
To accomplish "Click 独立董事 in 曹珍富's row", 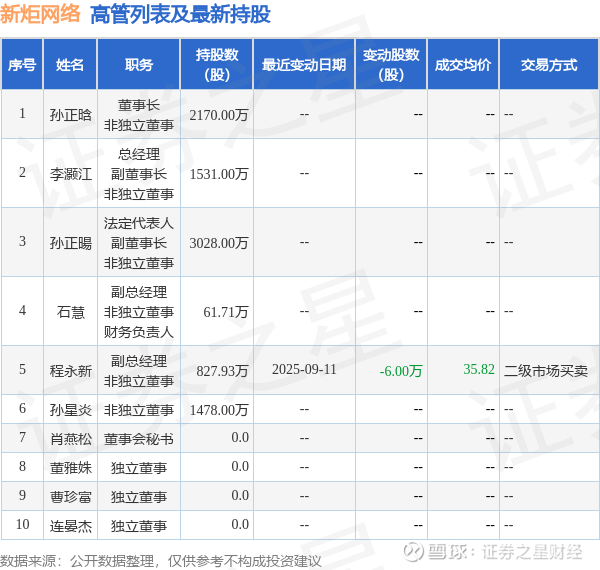I will click(x=139, y=497).
